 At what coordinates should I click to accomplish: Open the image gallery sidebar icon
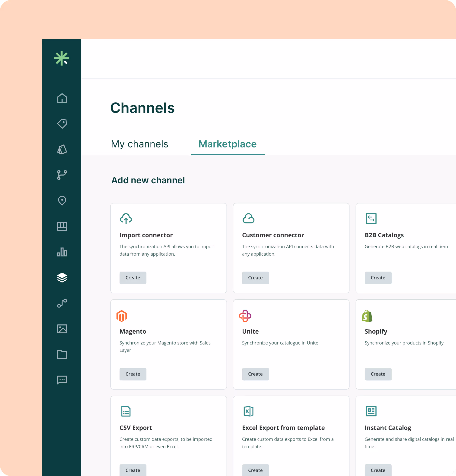click(x=62, y=329)
